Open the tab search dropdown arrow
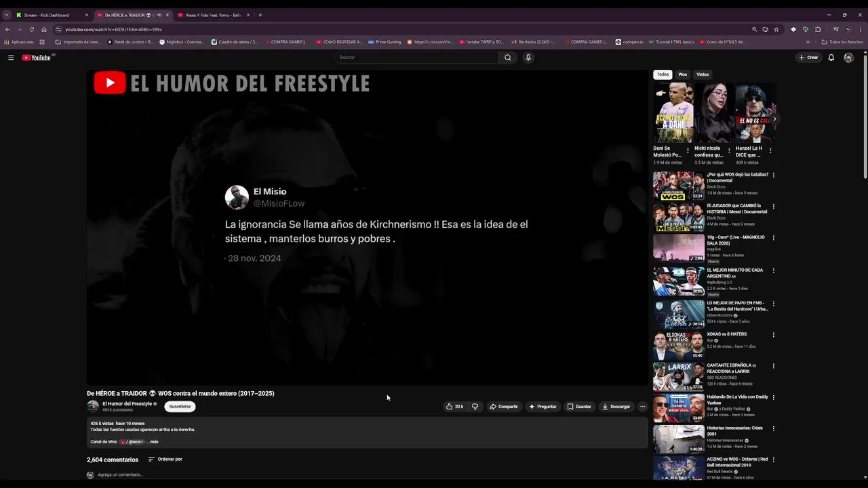868x488 pixels. (7, 15)
